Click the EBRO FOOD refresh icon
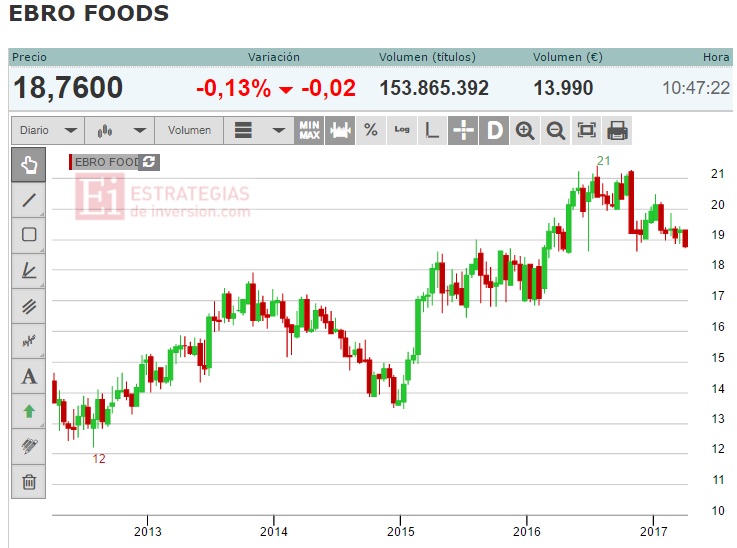This screenshot has width=737, height=548. 149,162
